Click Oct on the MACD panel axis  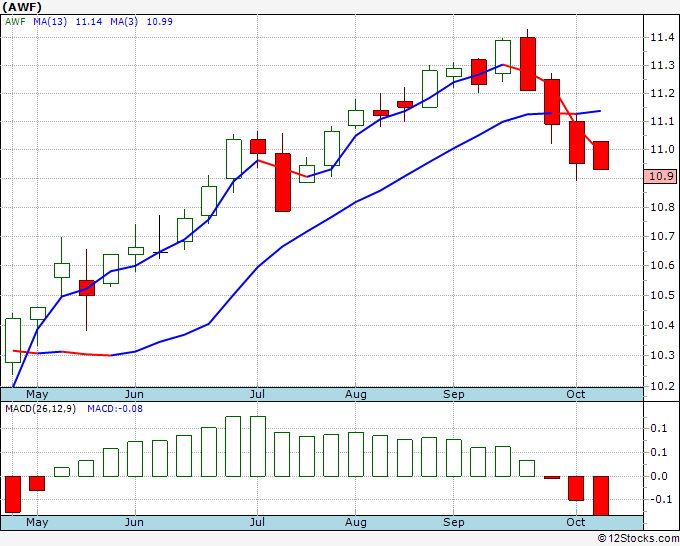[x=576, y=522]
